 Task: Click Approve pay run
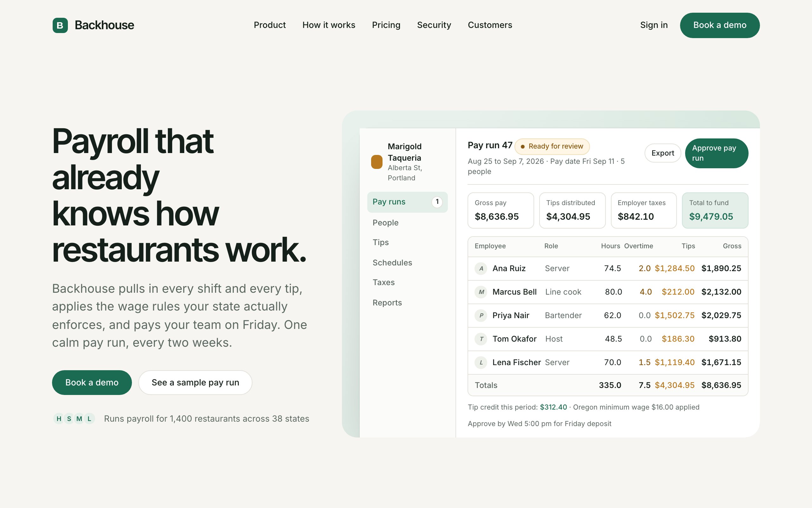[x=717, y=153]
